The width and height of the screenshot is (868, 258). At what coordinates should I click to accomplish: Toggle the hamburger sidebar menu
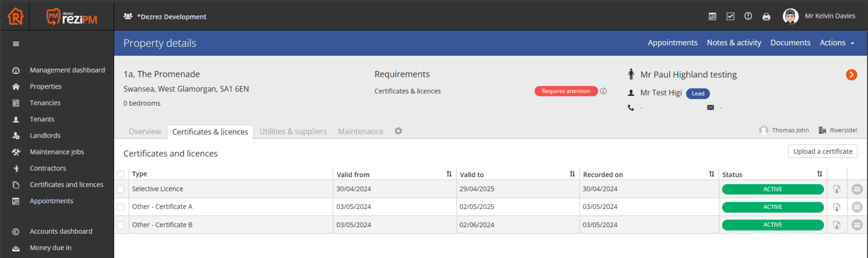pos(16,44)
